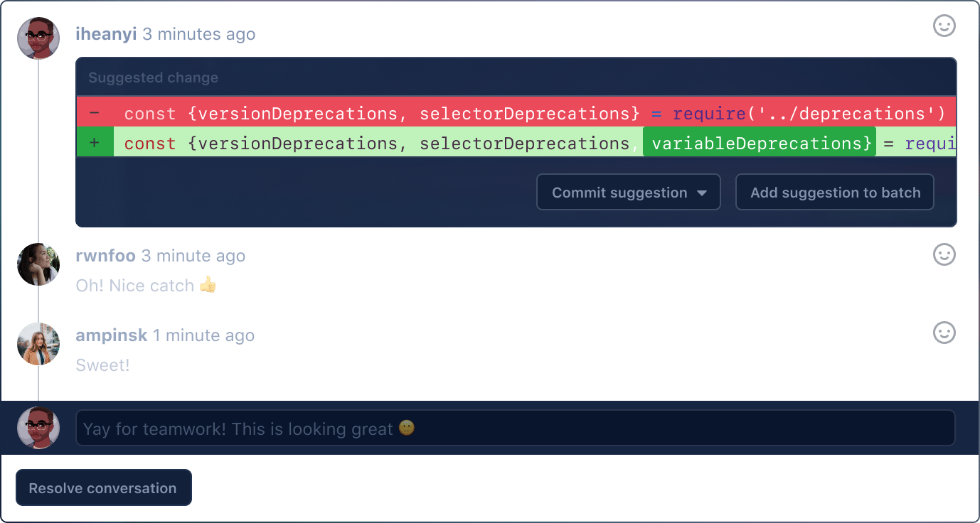The height and width of the screenshot is (523, 980).
Task: Open the Commit suggestion dropdown arrow
Action: 703,192
